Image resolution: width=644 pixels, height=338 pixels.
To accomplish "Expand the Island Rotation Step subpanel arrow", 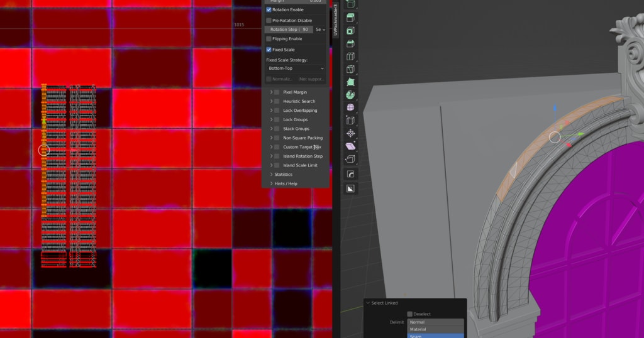I will tap(271, 156).
